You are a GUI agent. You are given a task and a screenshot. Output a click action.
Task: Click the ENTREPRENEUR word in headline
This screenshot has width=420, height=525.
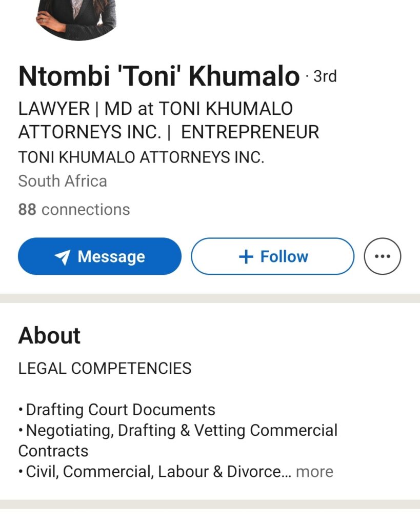[x=250, y=132]
